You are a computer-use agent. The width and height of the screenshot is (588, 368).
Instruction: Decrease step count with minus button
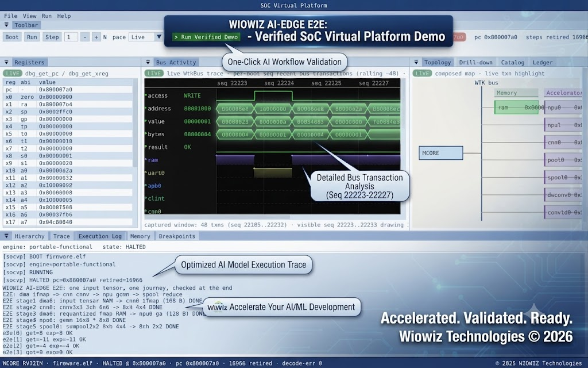(85, 37)
